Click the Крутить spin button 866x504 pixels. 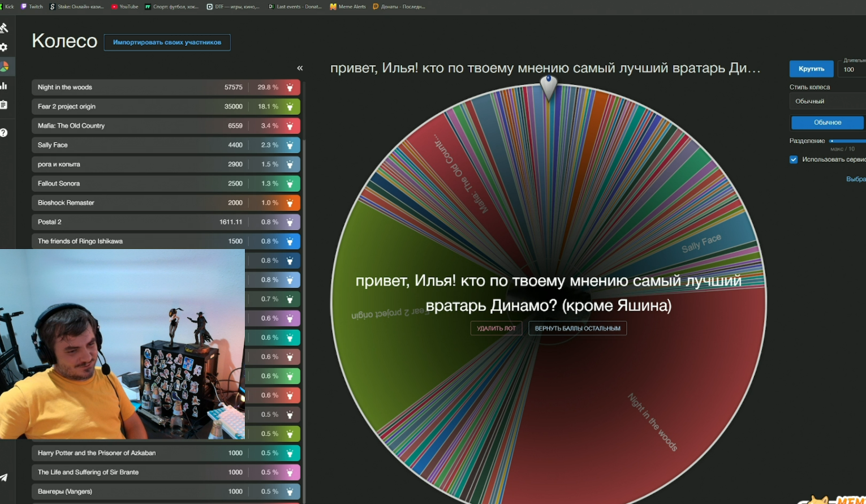pyautogui.click(x=811, y=68)
